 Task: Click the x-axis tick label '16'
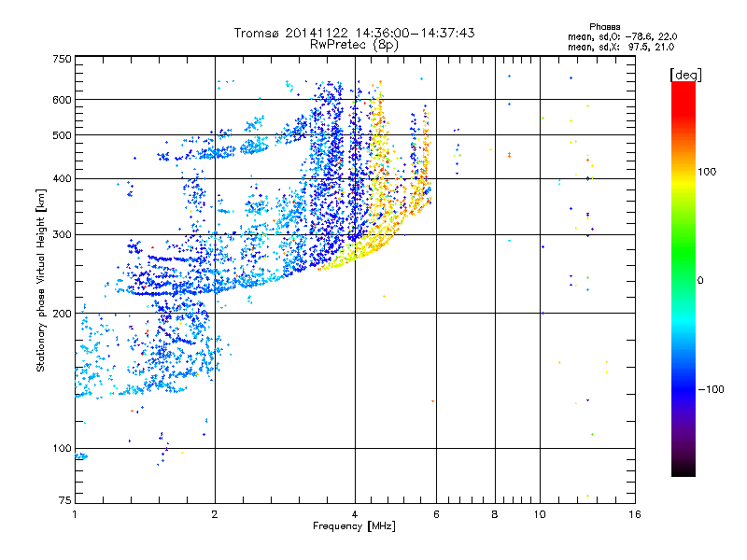(635, 514)
